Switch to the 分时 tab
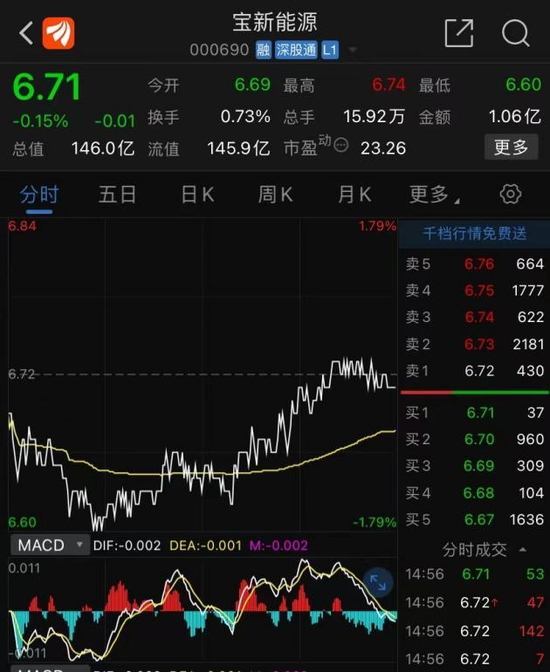This screenshot has height=672, width=550. click(x=39, y=195)
